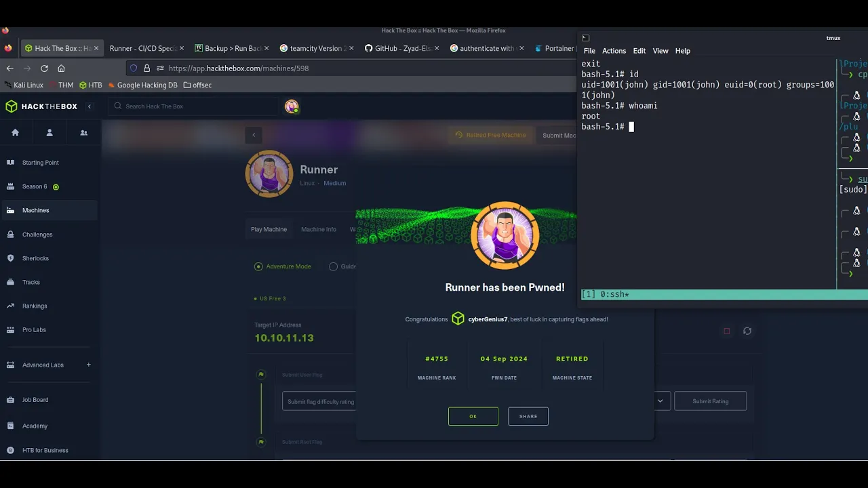Click the reset machine refresh icon
The height and width of the screenshot is (488, 868).
(747, 331)
